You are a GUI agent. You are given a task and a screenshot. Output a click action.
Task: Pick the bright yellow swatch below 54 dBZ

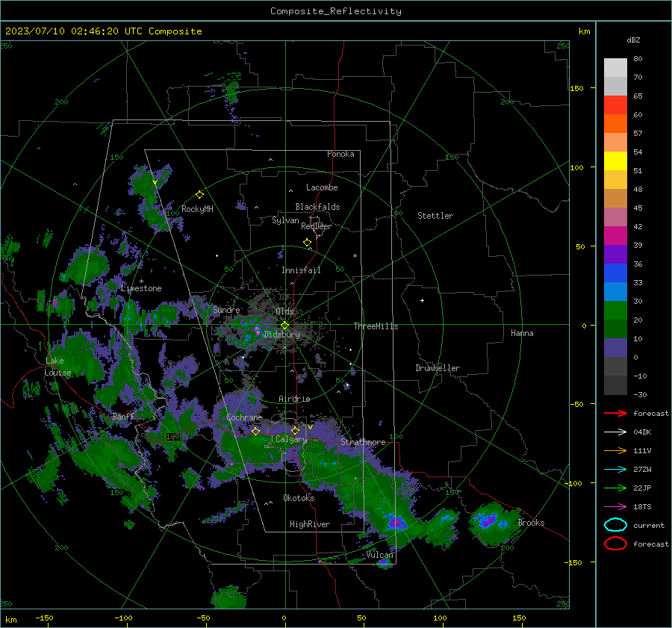615,161
